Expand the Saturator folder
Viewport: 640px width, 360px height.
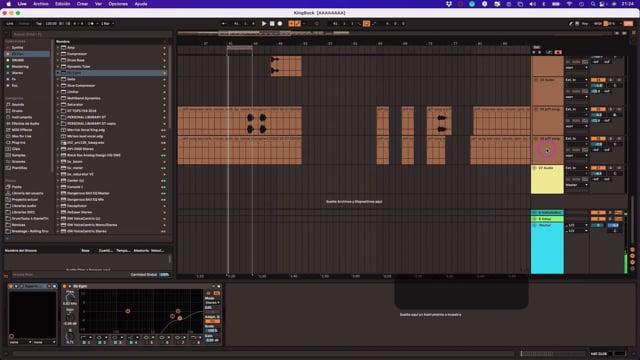[x=58, y=104]
